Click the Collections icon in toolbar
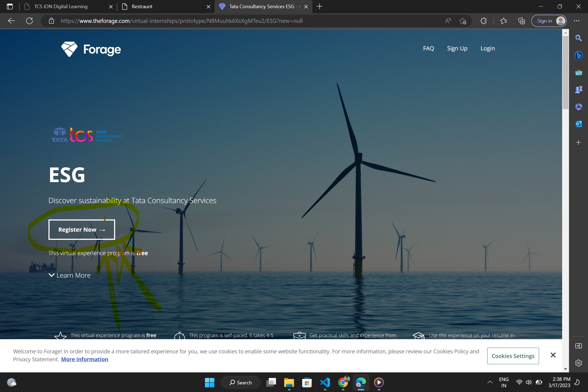 [x=521, y=21]
